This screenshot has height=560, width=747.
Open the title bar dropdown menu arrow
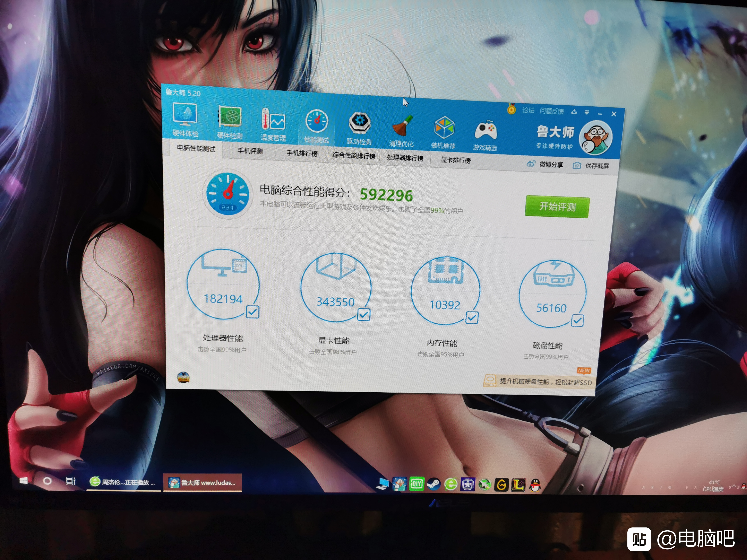point(587,112)
